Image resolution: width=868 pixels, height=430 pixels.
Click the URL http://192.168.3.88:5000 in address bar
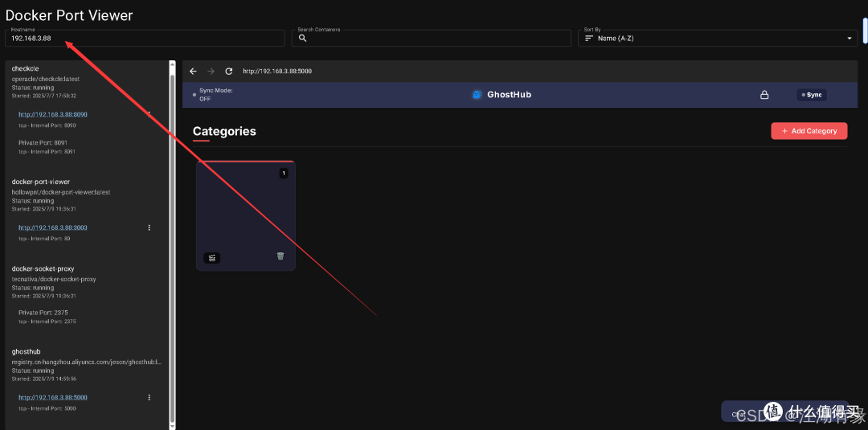point(277,72)
